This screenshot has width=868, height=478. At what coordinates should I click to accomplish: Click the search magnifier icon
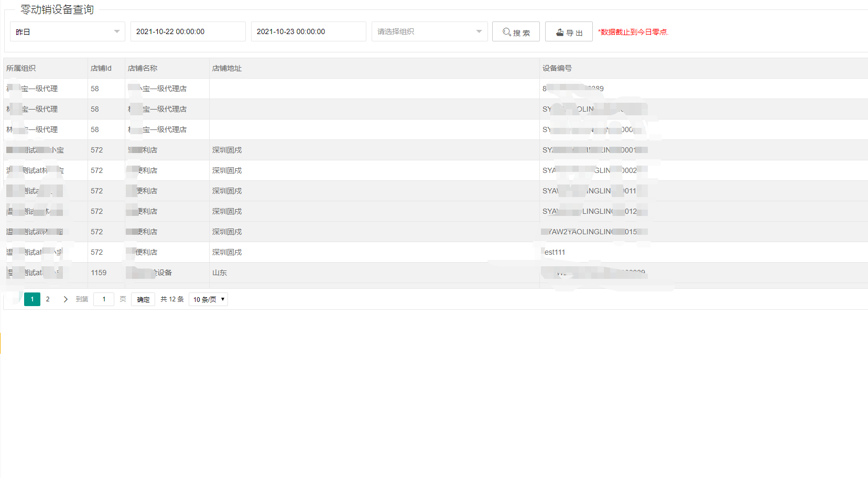click(506, 32)
